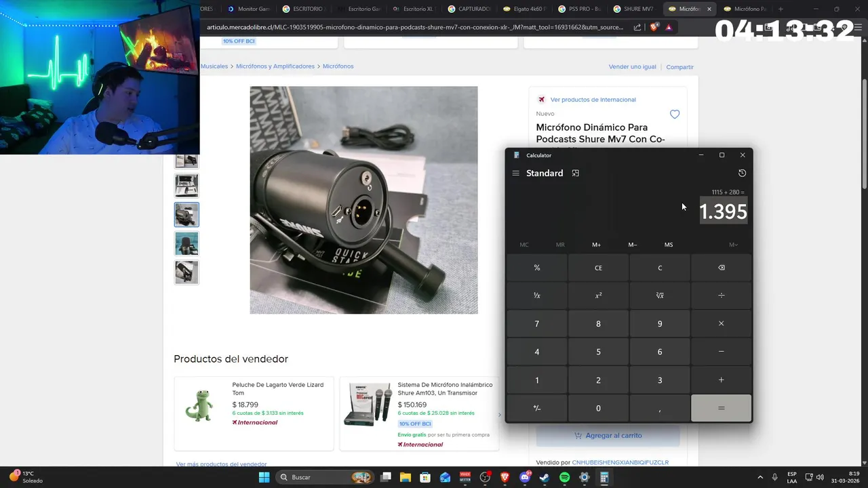The height and width of the screenshot is (488, 868).
Task: Open File Explorer from the taskbar
Action: [405, 477]
